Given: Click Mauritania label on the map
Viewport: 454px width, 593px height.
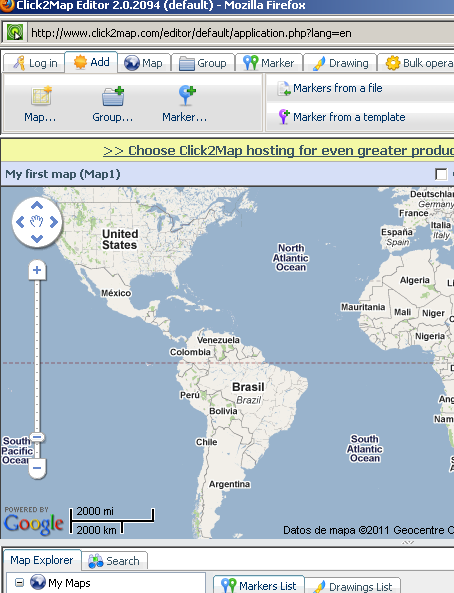Looking at the screenshot, I should pos(363,307).
